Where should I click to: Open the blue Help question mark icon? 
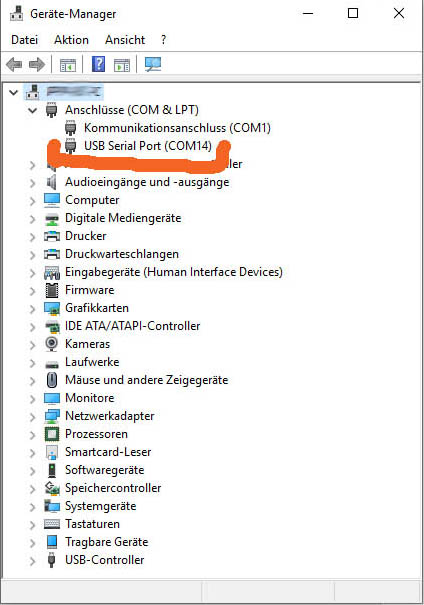98,64
